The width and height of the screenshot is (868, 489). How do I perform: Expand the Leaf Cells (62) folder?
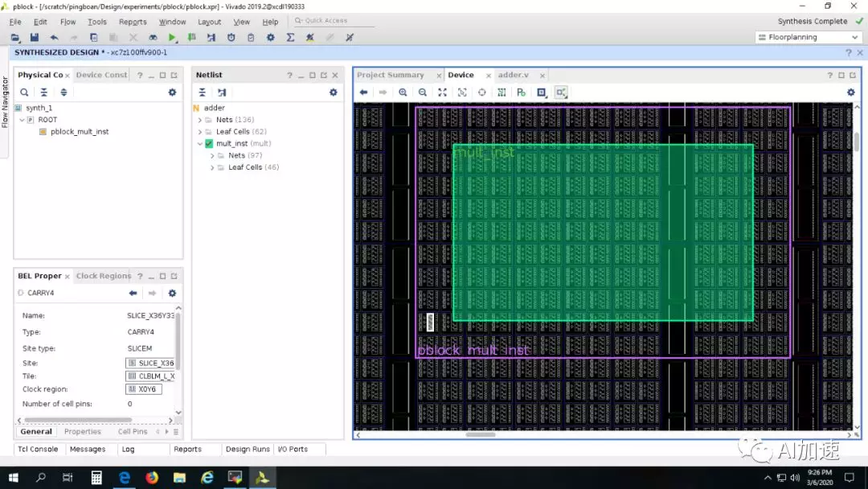click(200, 132)
